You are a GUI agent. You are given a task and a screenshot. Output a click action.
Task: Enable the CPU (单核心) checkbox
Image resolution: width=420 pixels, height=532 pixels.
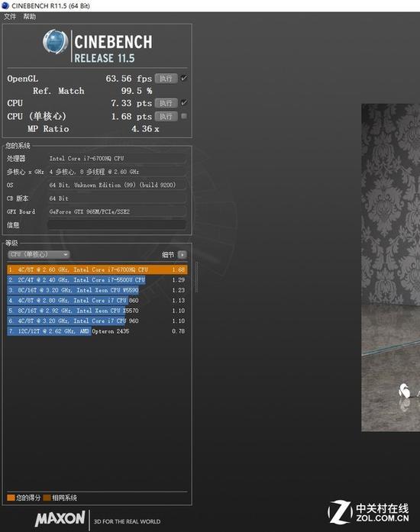pos(184,116)
